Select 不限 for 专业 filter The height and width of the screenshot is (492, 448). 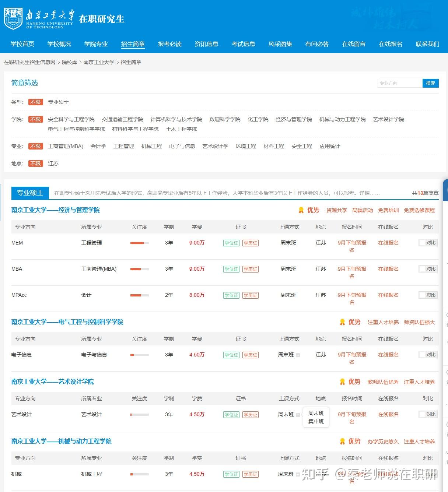point(36,146)
